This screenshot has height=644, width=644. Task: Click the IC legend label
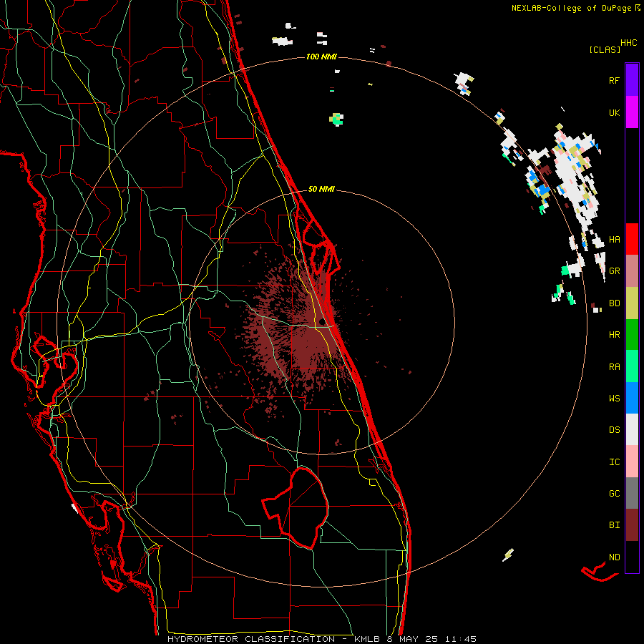[614, 462]
